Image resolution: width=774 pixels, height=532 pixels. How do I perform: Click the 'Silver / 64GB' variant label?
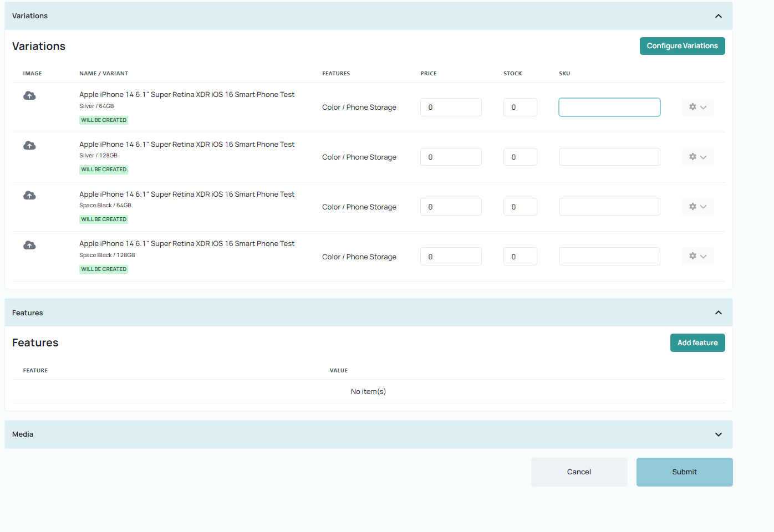pyautogui.click(x=96, y=106)
